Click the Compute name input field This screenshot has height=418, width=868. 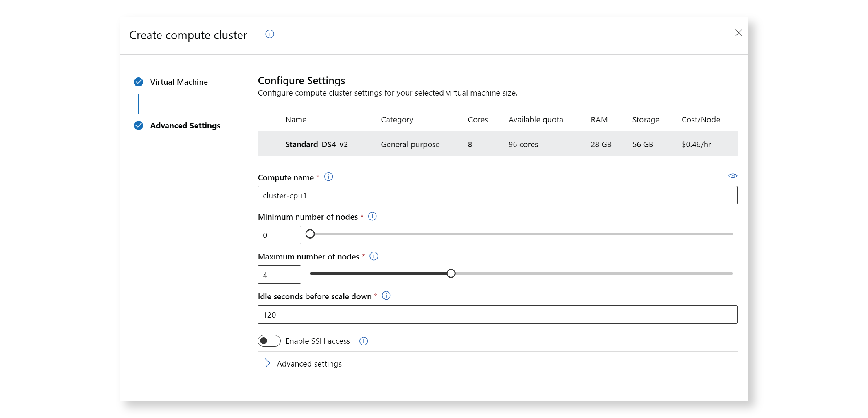tap(498, 195)
